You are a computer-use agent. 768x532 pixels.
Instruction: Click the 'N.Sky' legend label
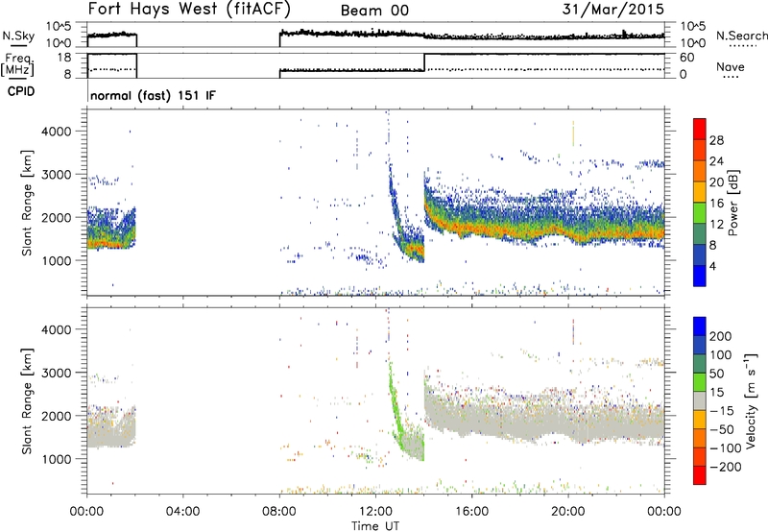click(18, 36)
